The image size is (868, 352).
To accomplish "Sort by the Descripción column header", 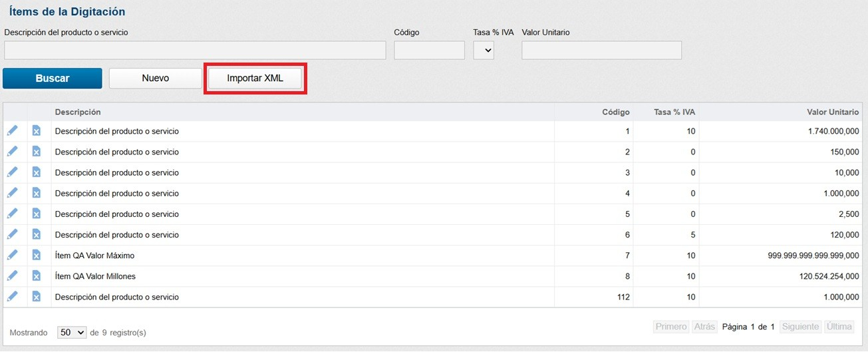I will click(x=78, y=112).
